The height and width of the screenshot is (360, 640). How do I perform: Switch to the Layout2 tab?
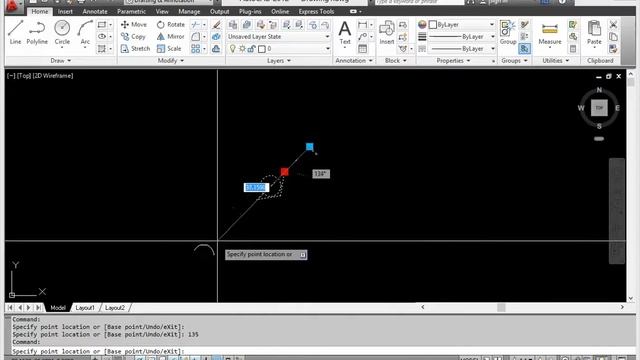point(115,308)
